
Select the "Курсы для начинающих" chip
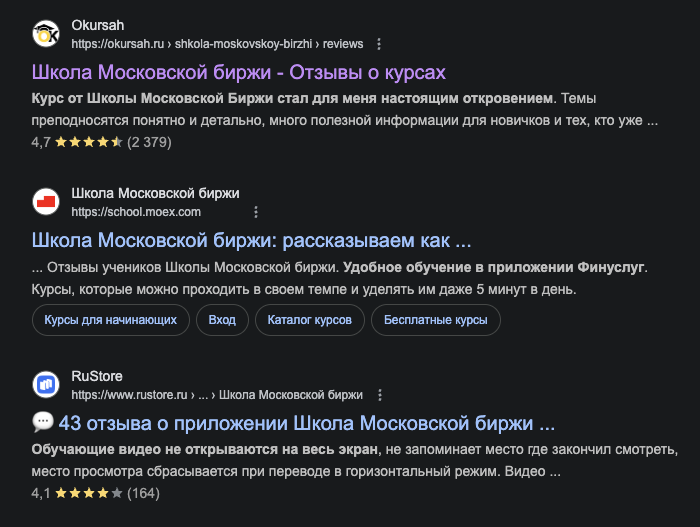tap(111, 320)
